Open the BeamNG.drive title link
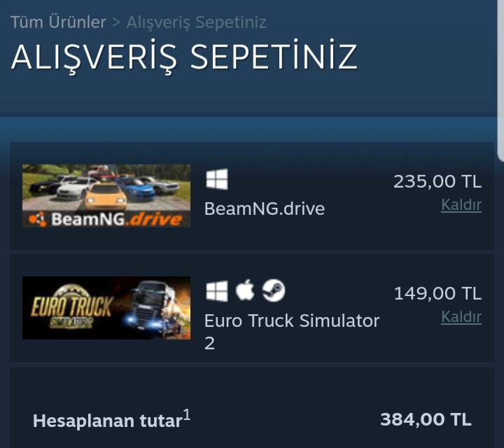Image resolution: width=504 pixels, height=448 pixels. (265, 209)
